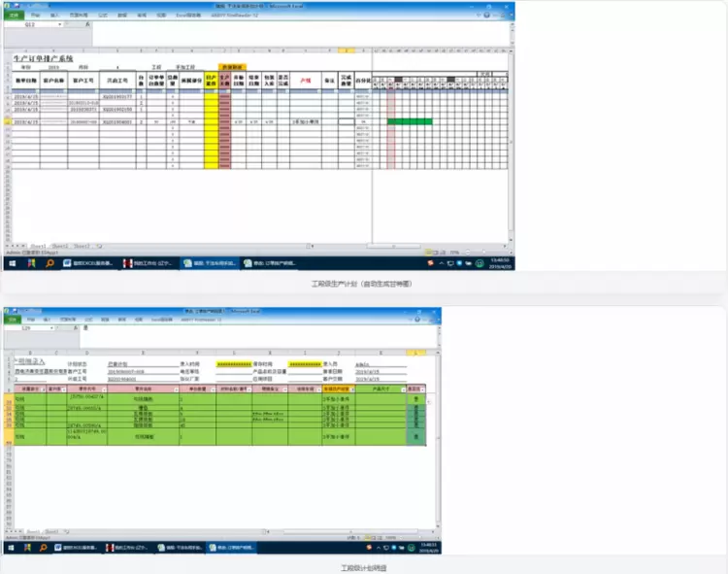This screenshot has width=728, height=574.
Task: Switch to Sheet2 in lower Excel window
Action: [51, 531]
